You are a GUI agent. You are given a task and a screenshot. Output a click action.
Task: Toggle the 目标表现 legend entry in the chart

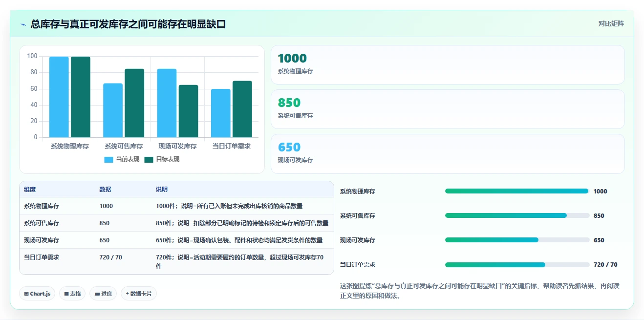(162, 159)
